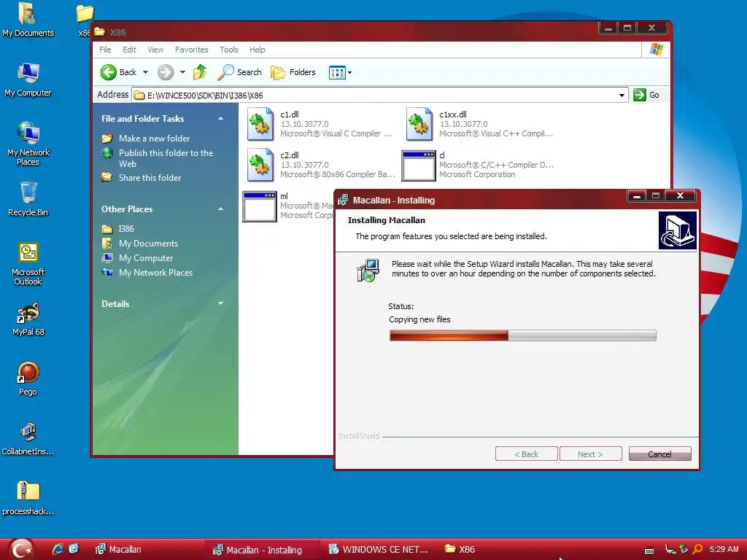Toggle the Folders pane button
Image resolution: width=747 pixels, height=560 pixels.
(x=293, y=72)
